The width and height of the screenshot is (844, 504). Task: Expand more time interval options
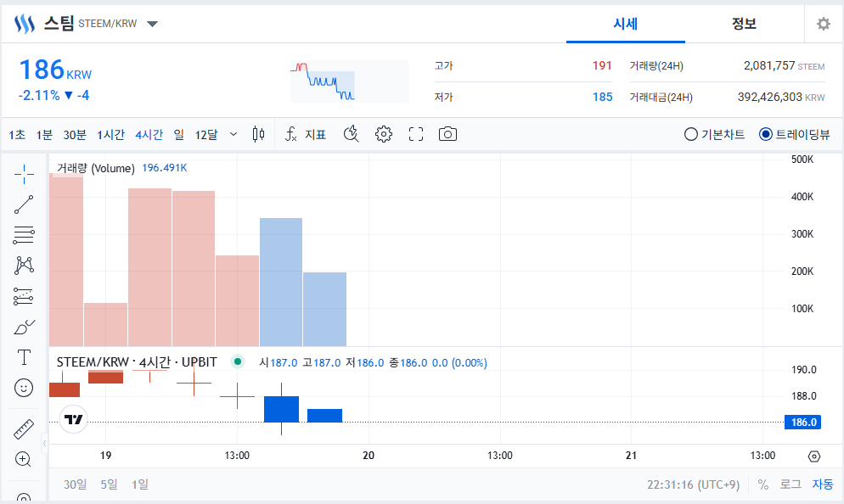pos(233,134)
